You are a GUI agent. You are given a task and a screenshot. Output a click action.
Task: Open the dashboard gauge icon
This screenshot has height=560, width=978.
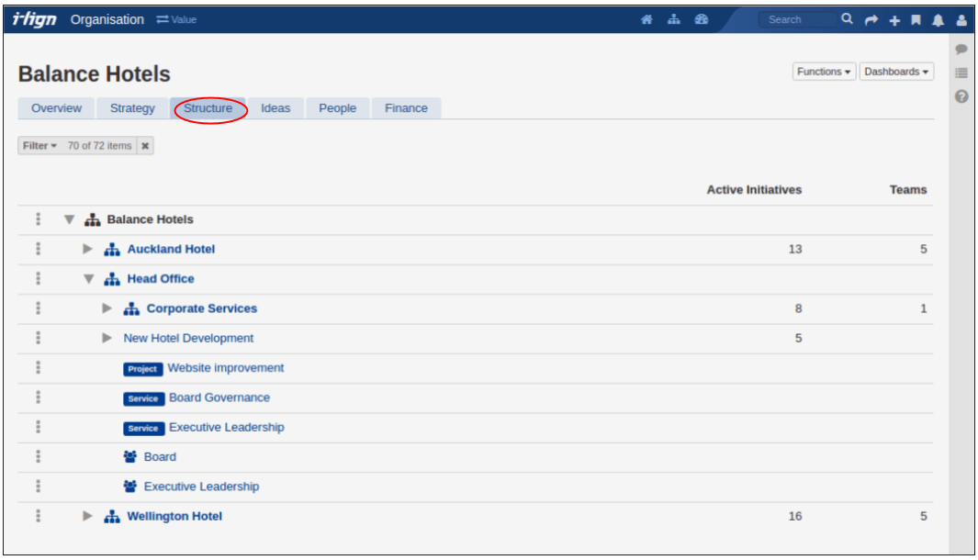tap(702, 19)
